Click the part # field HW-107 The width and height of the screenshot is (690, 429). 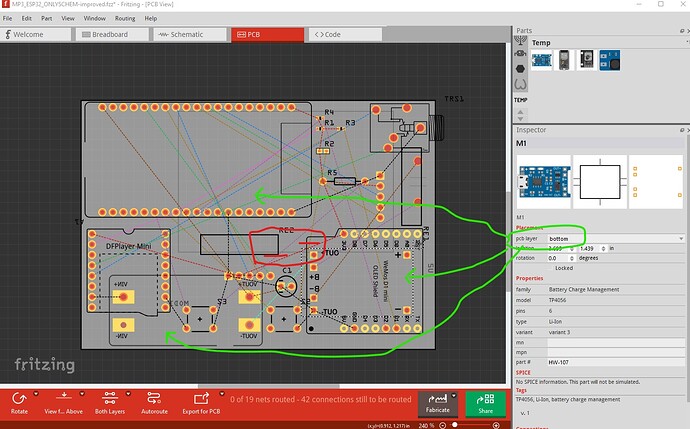pyautogui.click(x=616, y=362)
